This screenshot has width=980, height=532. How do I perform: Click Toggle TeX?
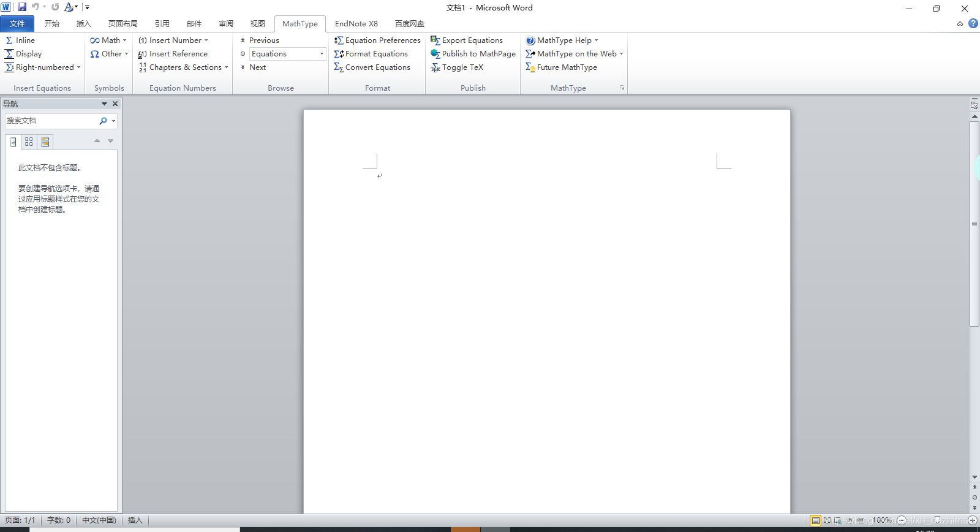pyautogui.click(x=457, y=67)
